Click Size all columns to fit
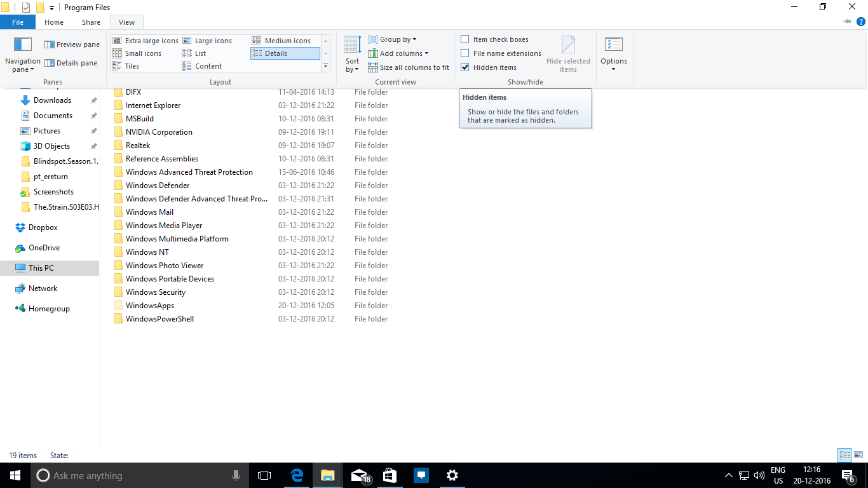This screenshot has height=488, width=868. pyautogui.click(x=409, y=67)
